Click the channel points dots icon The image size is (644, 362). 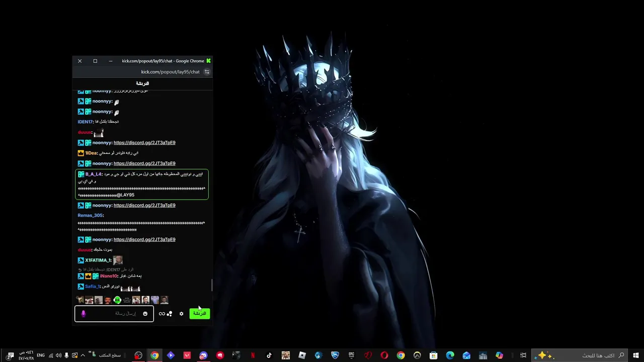point(170,314)
